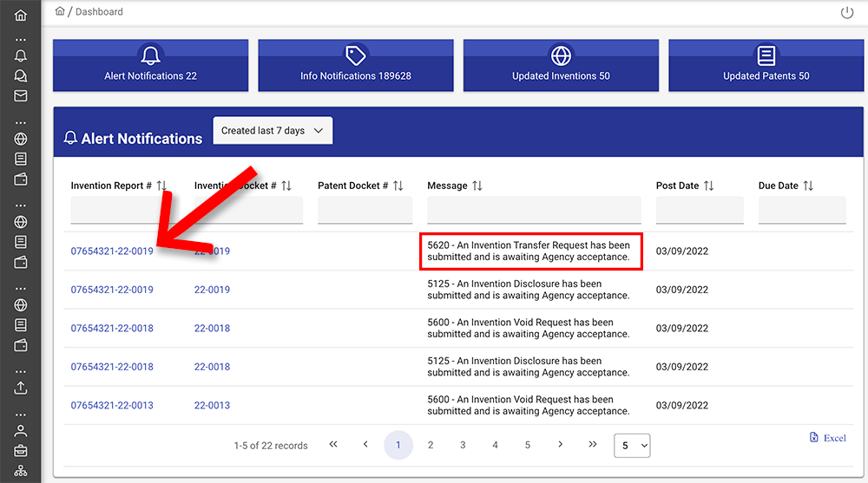Screen dimensions: 868x483
Task: Toggle sort on the Message column
Action: pos(477,186)
